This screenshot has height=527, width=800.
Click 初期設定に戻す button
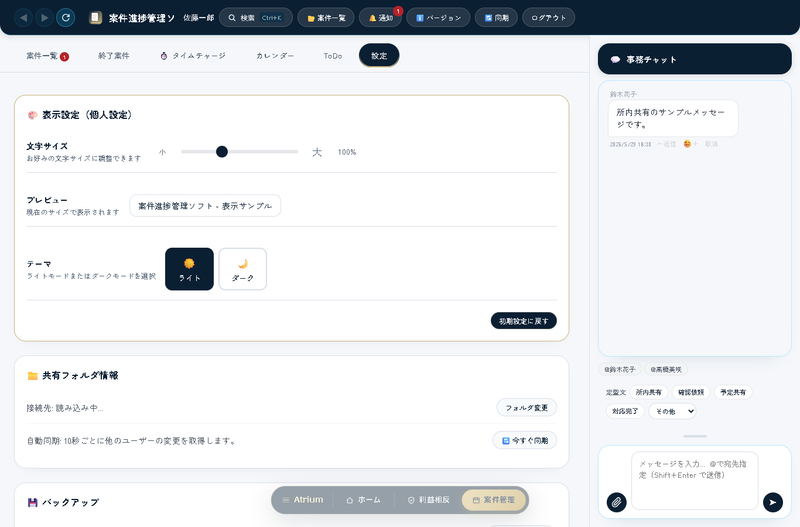click(x=523, y=321)
